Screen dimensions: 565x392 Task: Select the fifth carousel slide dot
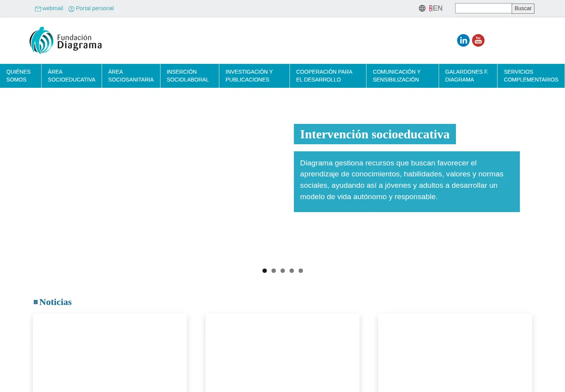tap(301, 270)
